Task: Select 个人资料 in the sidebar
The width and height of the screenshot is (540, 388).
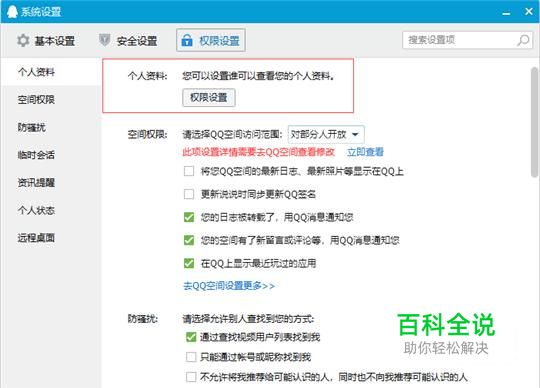Action: click(x=51, y=72)
